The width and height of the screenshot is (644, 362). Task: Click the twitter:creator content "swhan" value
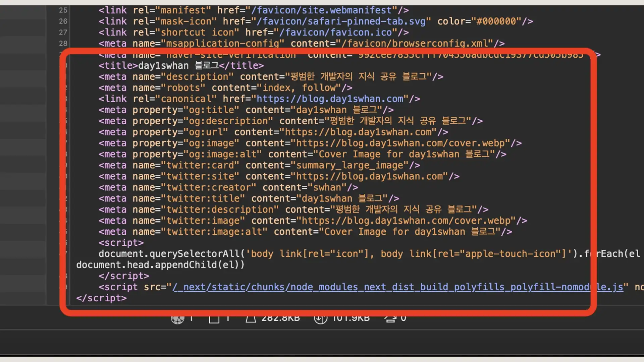[327, 187]
